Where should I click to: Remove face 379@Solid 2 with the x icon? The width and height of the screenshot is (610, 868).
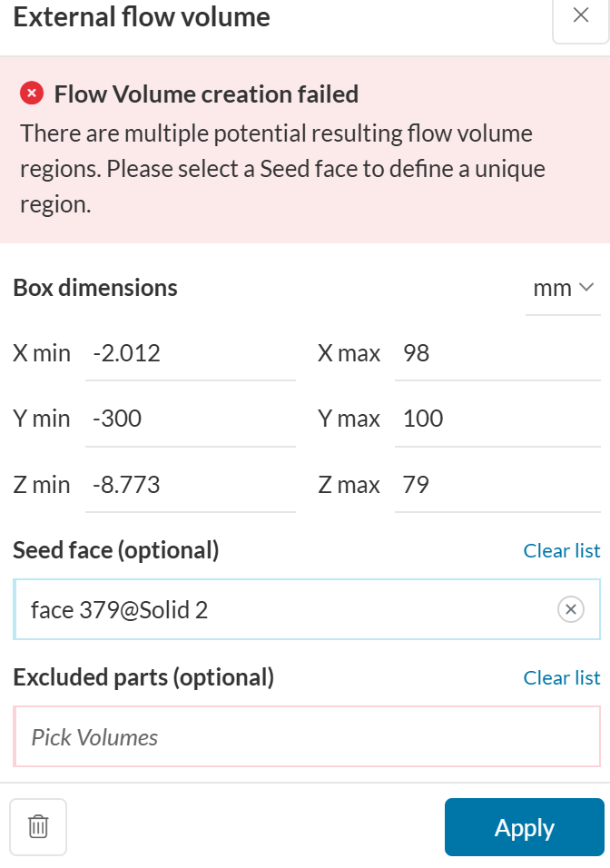(x=570, y=609)
